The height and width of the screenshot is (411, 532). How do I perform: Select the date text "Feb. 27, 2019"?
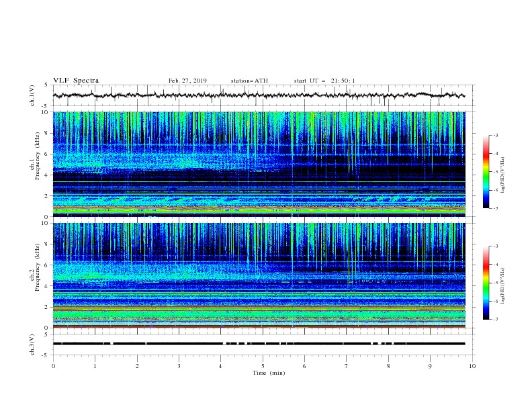click(187, 81)
